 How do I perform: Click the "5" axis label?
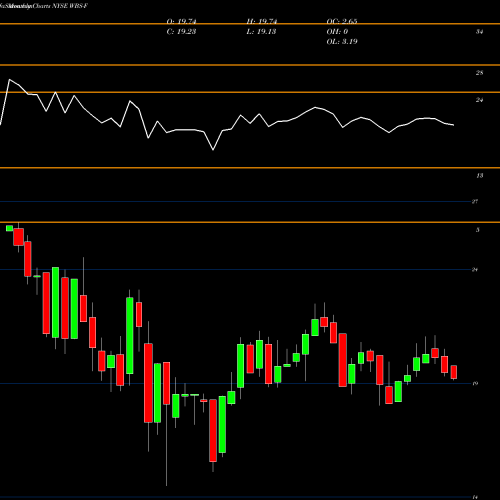pyautogui.click(x=477, y=230)
